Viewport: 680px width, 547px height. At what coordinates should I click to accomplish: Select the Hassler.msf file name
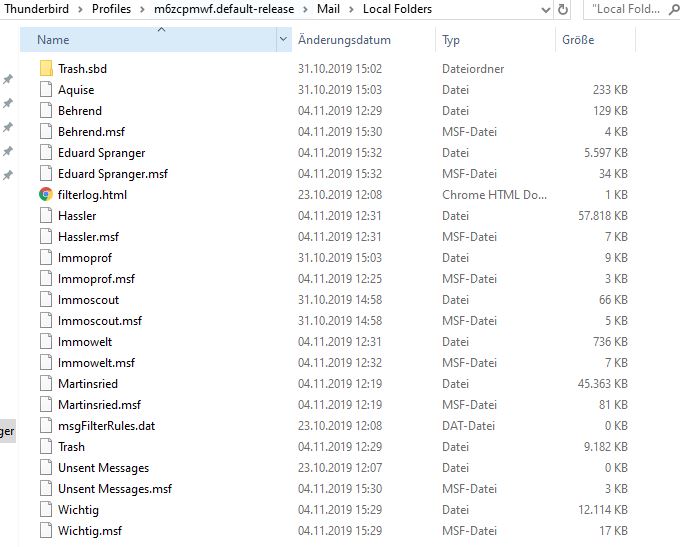[88, 236]
